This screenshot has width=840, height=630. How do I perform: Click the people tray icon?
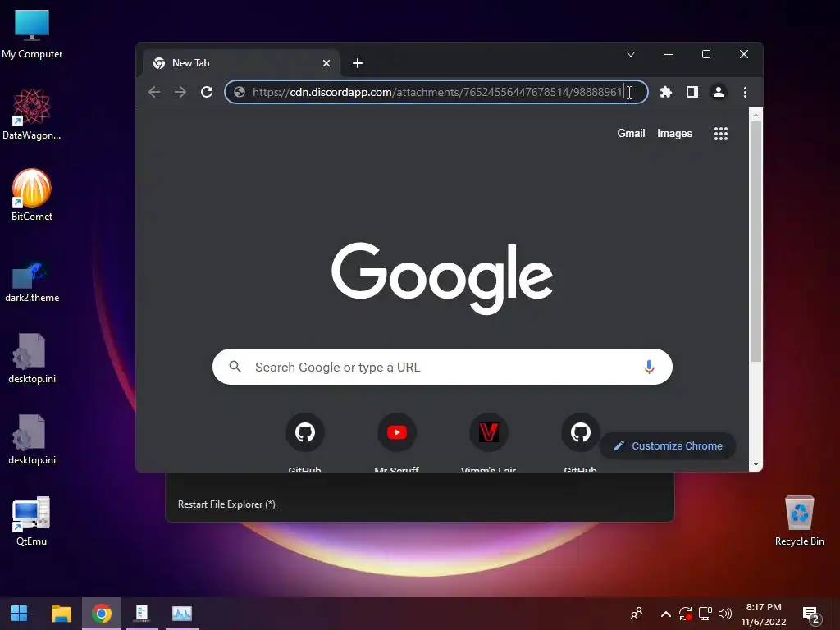[x=637, y=614]
